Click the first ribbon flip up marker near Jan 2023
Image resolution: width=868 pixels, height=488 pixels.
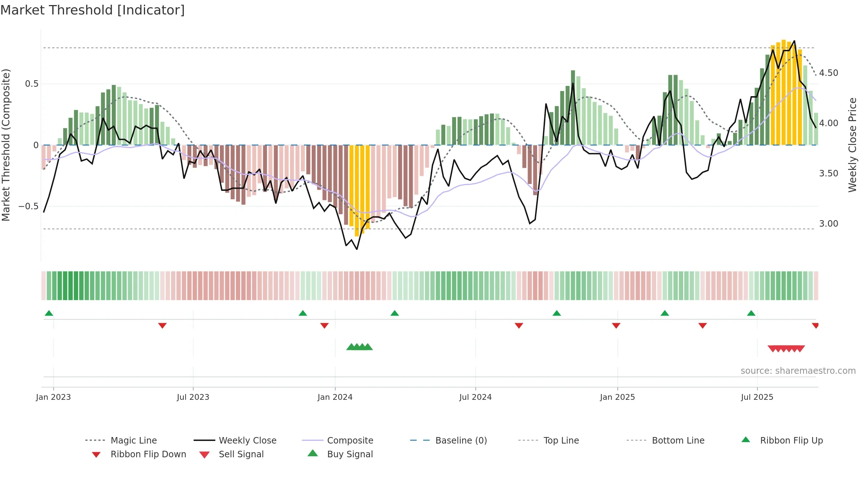(x=49, y=313)
